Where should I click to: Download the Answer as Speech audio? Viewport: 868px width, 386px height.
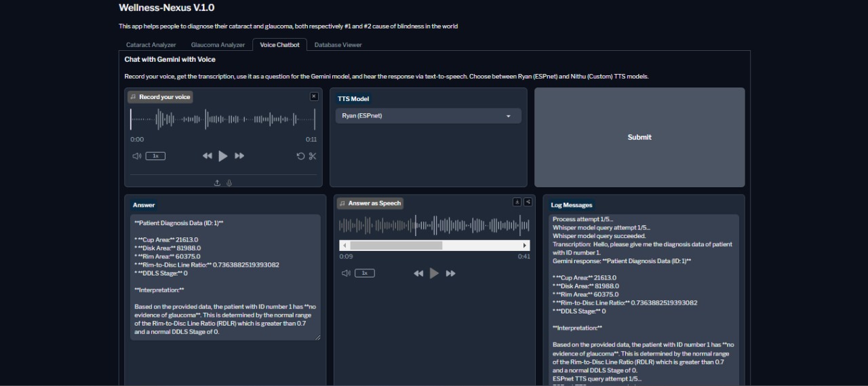(517, 202)
